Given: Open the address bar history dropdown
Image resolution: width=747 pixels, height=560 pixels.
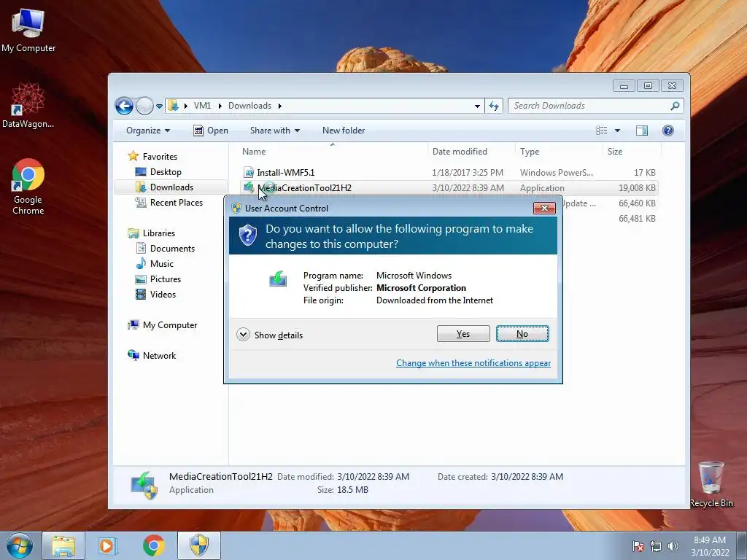Looking at the screenshot, I should [x=477, y=106].
